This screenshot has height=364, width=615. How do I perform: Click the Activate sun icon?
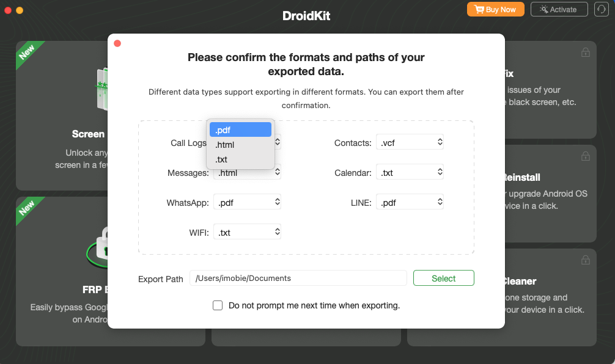coord(543,9)
